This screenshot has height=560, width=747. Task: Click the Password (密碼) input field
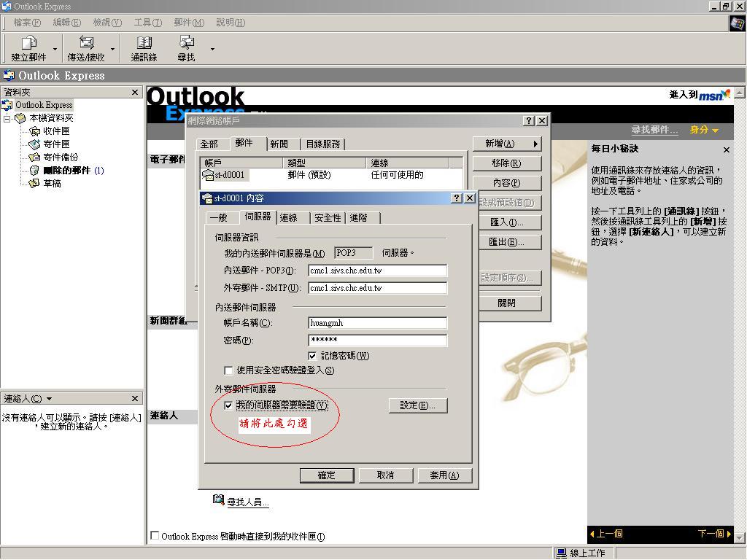[x=378, y=340]
